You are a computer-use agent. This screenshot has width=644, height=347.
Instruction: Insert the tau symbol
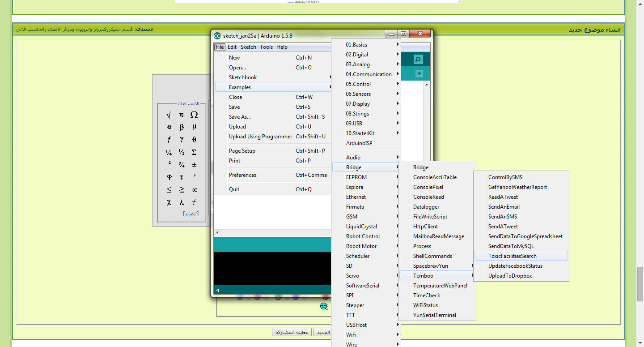[x=182, y=177]
